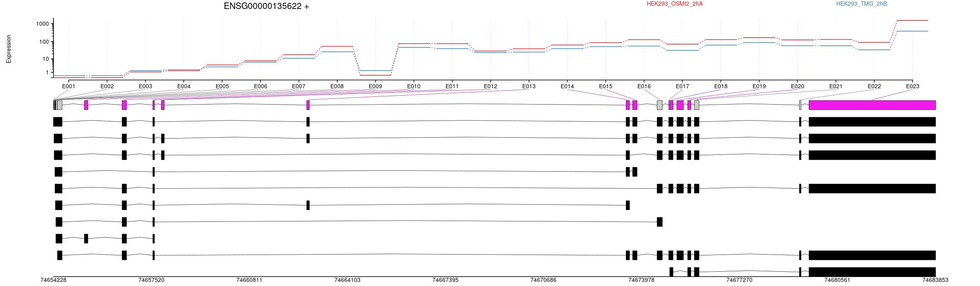Click genomic coordinate 74660811
Viewport: 980px width, 286px height.
pos(249,280)
